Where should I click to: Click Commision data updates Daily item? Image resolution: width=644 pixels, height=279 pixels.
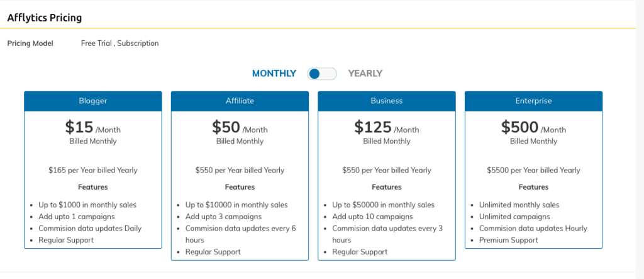tap(91, 228)
